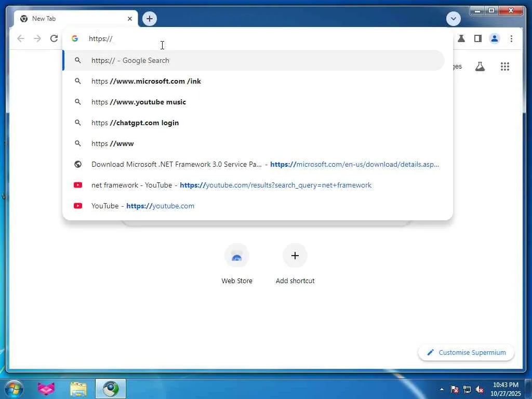Select suggestion https //www.microsoft.com /ink

[x=254, y=81]
